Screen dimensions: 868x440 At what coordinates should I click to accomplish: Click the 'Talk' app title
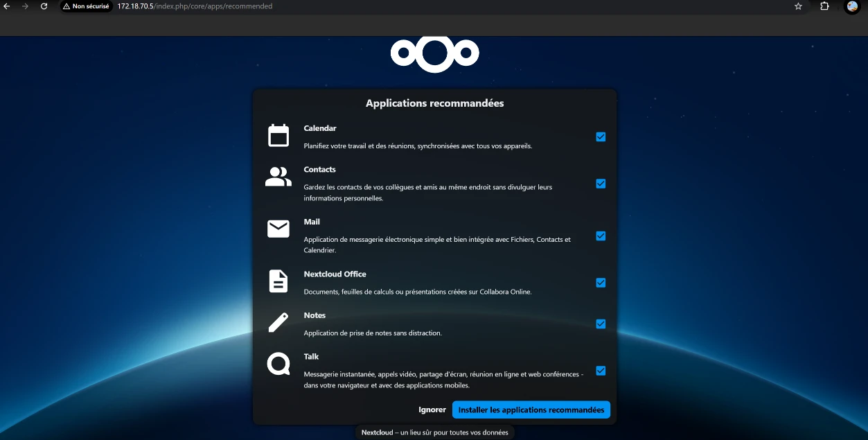tap(311, 356)
